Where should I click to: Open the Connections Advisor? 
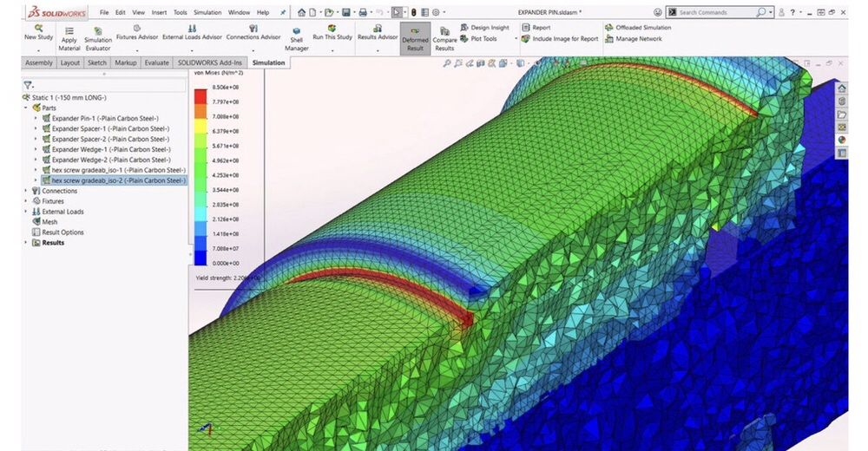tap(253, 33)
